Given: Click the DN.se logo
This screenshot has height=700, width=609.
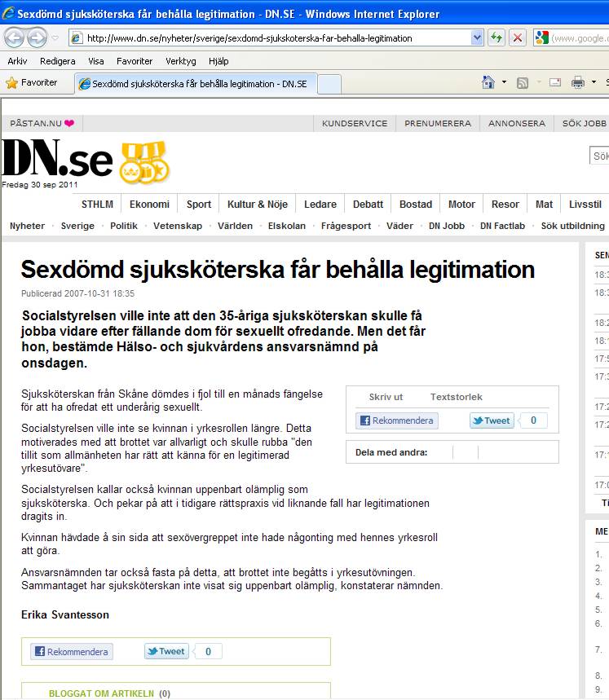Looking at the screenshot, I should (57, 157).
